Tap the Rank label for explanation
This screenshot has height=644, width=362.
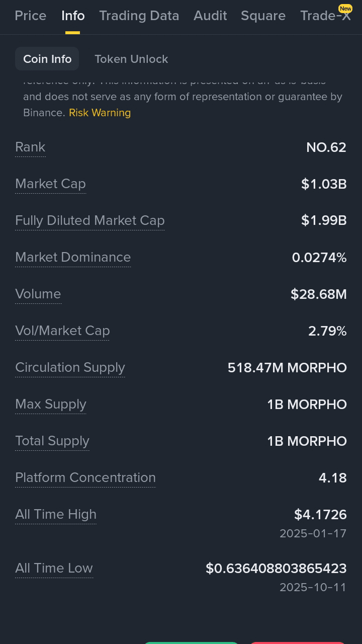tap(30, 147)
